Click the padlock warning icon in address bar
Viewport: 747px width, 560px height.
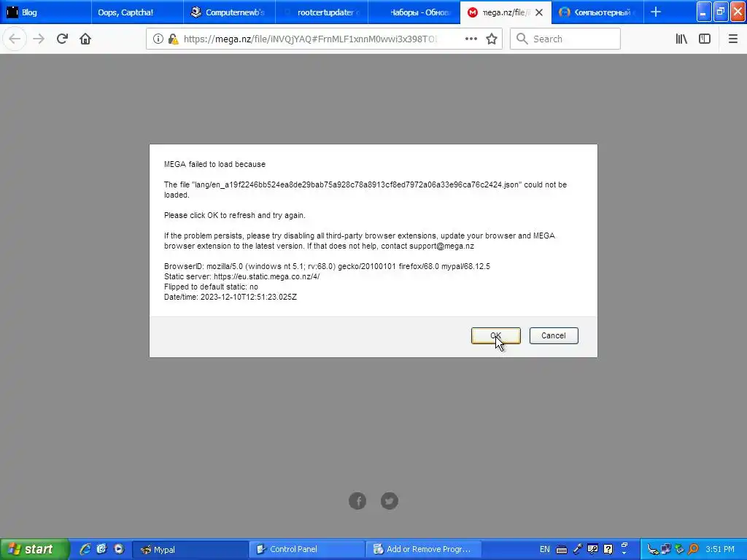click(x=174, y=39)
